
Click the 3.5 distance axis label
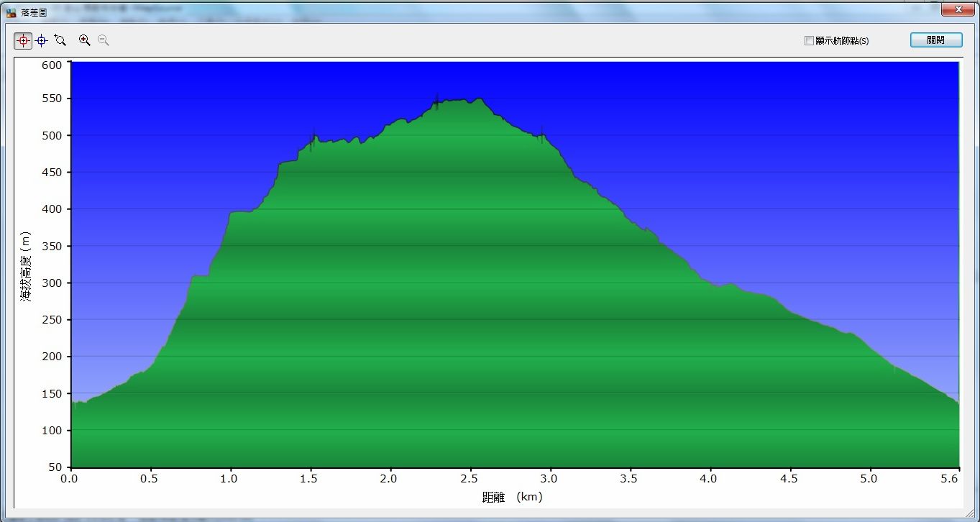coord(630,478)
